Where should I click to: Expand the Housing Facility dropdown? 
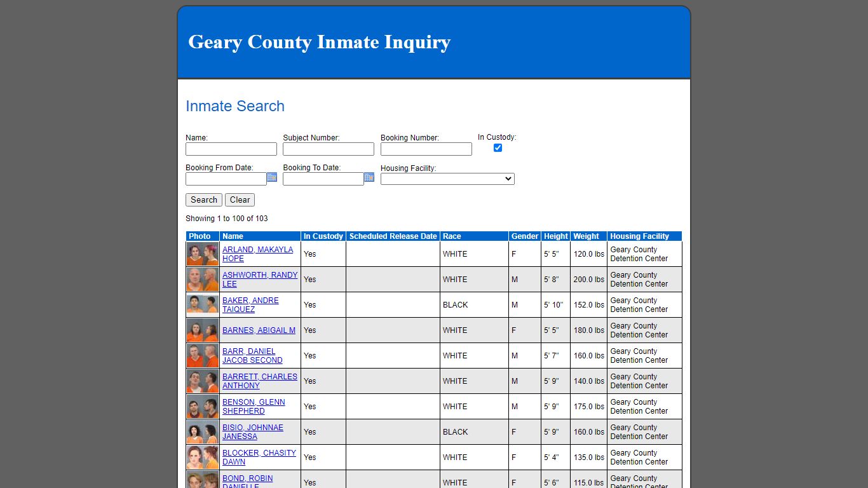(x=447, y=179)
